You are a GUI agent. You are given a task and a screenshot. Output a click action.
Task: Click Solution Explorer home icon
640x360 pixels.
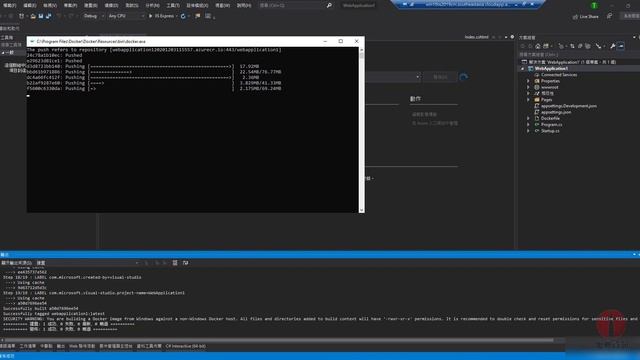pyautogui.click(x=538, y=46)
